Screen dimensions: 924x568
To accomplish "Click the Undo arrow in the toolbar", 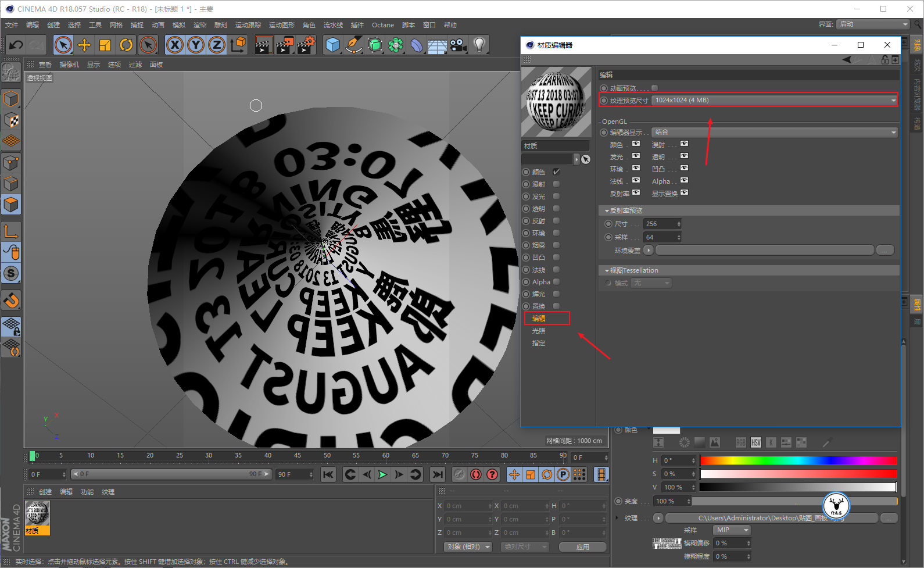I will click(16, 45).
